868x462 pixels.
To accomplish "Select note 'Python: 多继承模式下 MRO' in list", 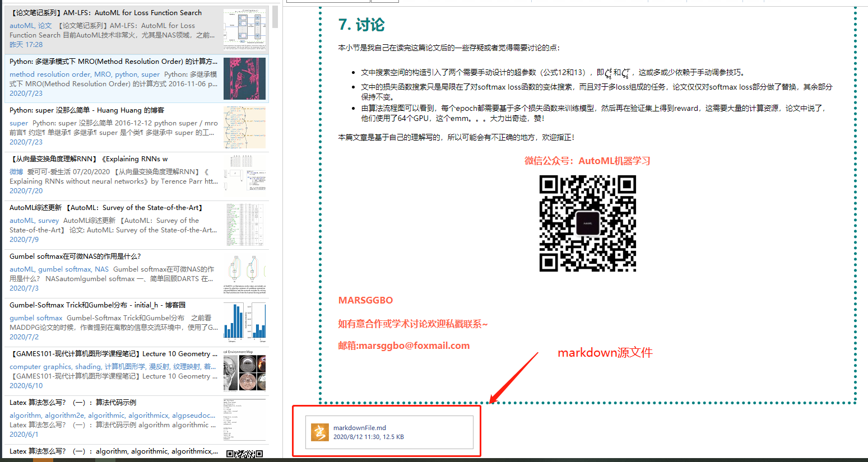I will 137,78.
